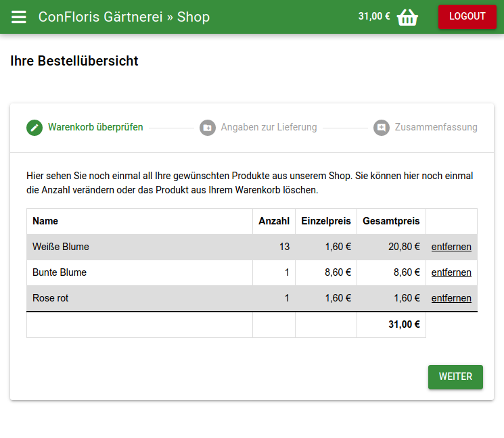Click the Anzahl column header

click(274, 221)
